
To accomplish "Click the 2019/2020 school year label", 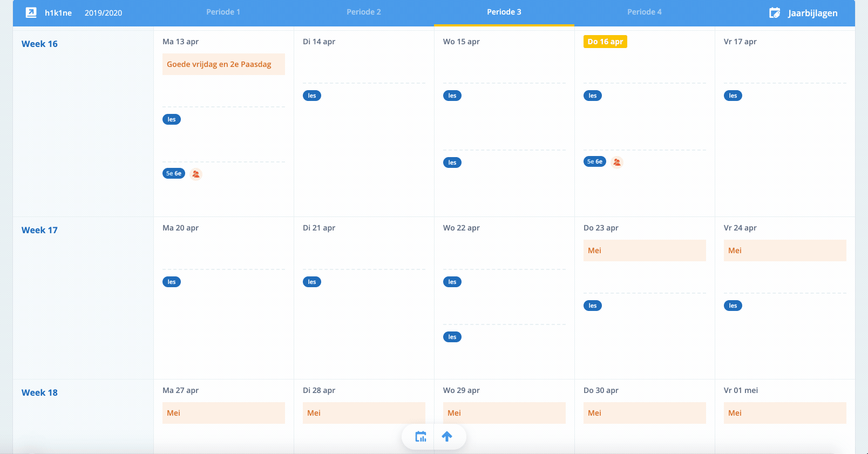I will tap(103, 13).
